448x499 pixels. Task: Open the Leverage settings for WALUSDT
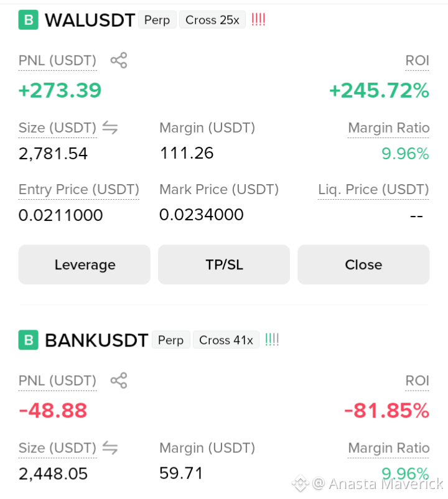pyautogui.click(x=85, y=264)
